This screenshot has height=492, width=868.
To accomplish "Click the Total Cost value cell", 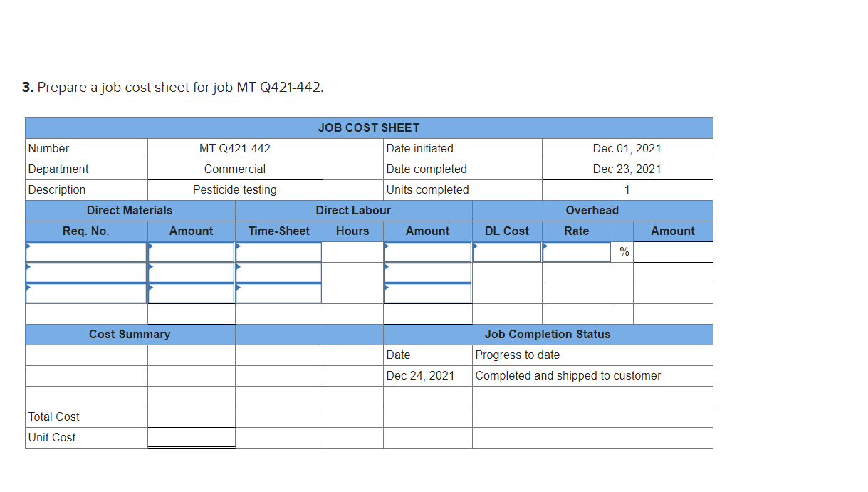I will pyautogui.click(x=192, y=417).
